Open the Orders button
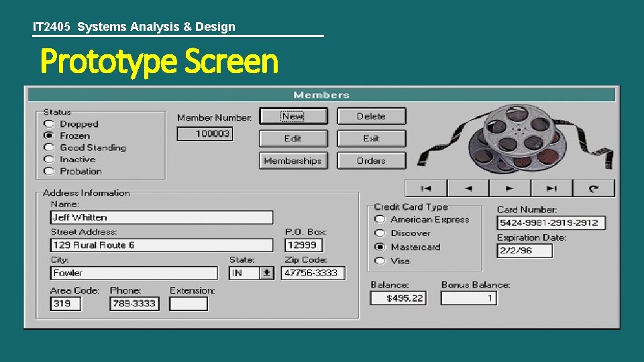The height and width of the screenshot is (362, 644). [371, 161]
